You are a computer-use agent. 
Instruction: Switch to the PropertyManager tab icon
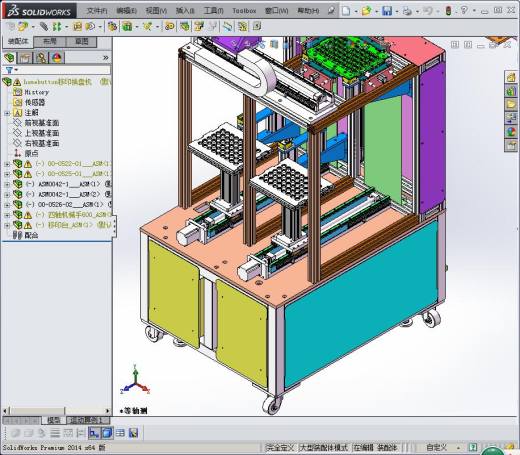[25, 58]
